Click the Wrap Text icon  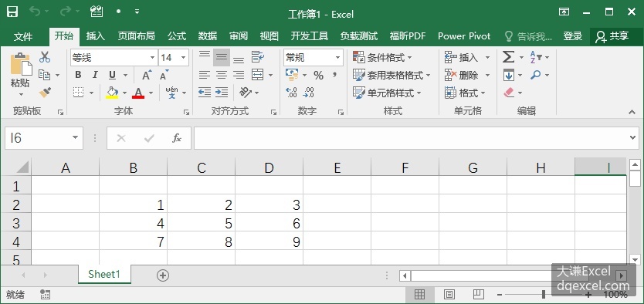tap(257, 57)
